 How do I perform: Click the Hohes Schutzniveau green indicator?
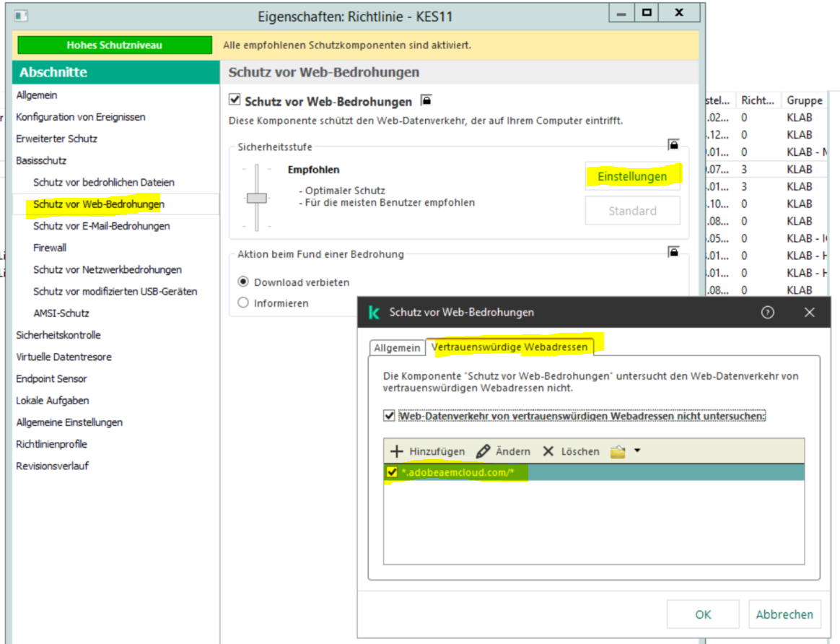[x=115, y=45]
